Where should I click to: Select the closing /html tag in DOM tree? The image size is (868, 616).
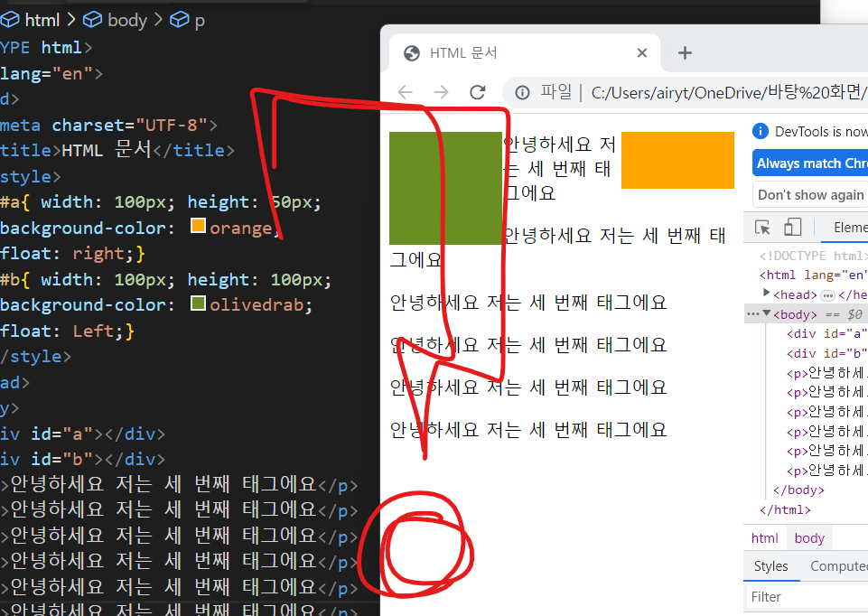point(785,509)
